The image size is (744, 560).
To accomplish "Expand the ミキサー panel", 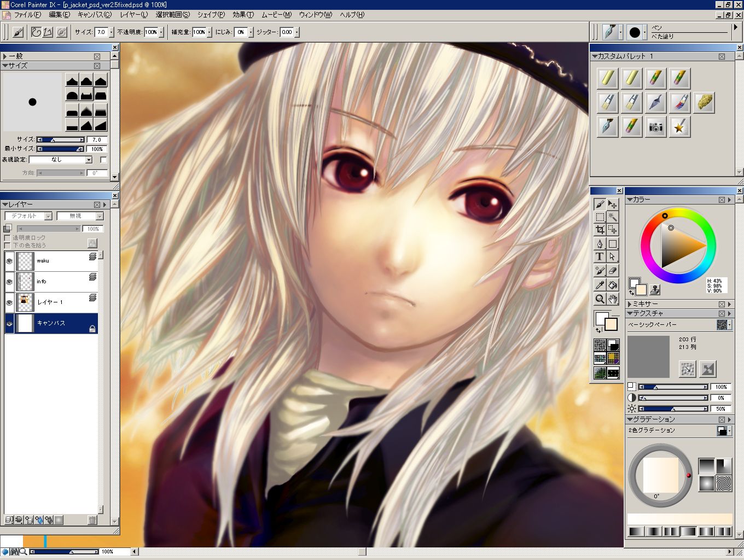I will tap(630, 304).
